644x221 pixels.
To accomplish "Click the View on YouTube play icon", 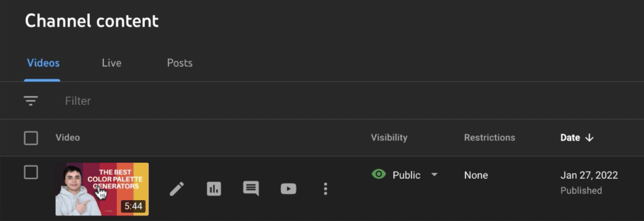I will [288, 189].
